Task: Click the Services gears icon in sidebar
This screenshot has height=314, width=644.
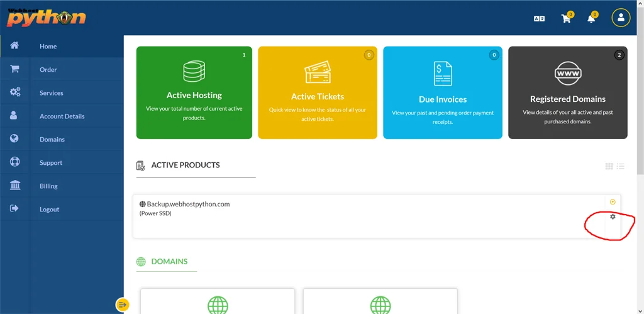Action: point(15,92)
